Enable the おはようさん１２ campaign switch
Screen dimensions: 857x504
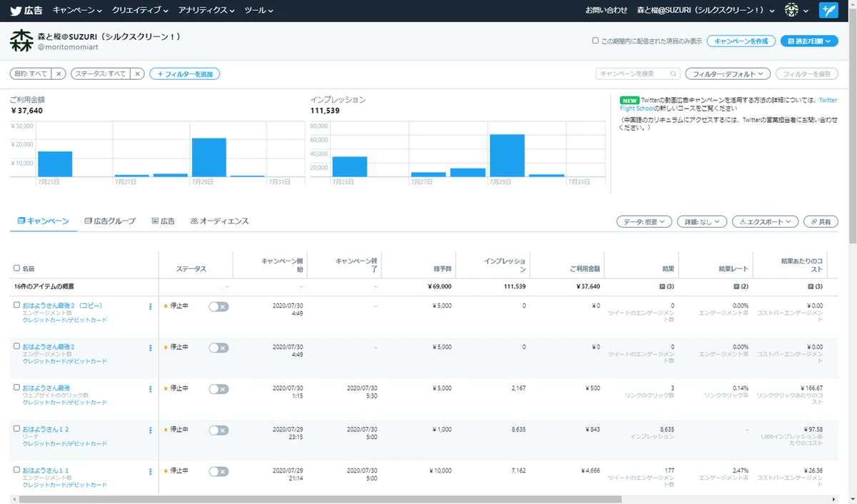coord(219,430)
